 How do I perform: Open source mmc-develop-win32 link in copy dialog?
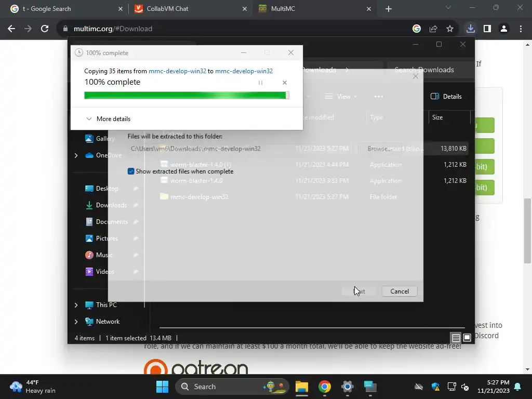177,71
